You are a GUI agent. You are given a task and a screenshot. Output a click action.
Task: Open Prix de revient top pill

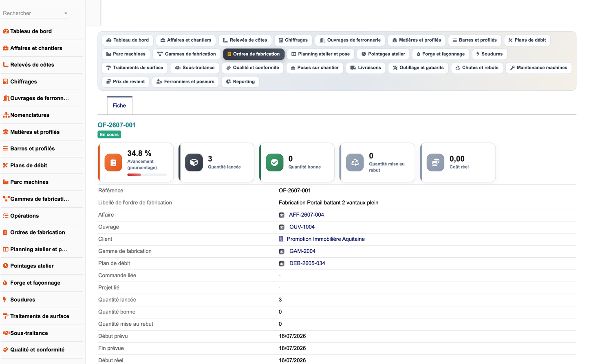coord(126,82)
